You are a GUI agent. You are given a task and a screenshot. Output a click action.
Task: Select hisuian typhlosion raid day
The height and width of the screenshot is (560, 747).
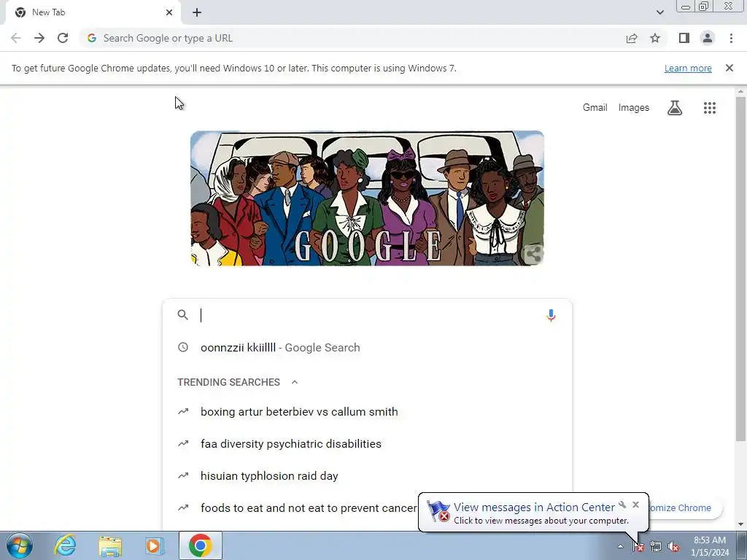pos(367,475)
